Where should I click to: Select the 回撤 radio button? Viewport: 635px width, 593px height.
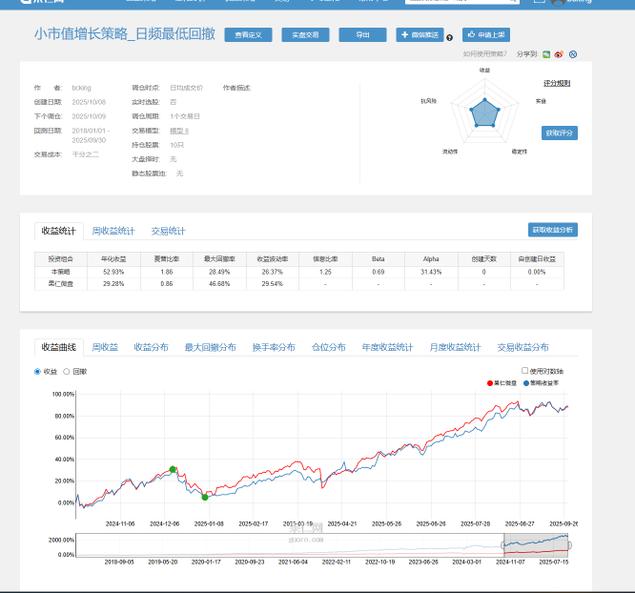click(x=67, y=371)
